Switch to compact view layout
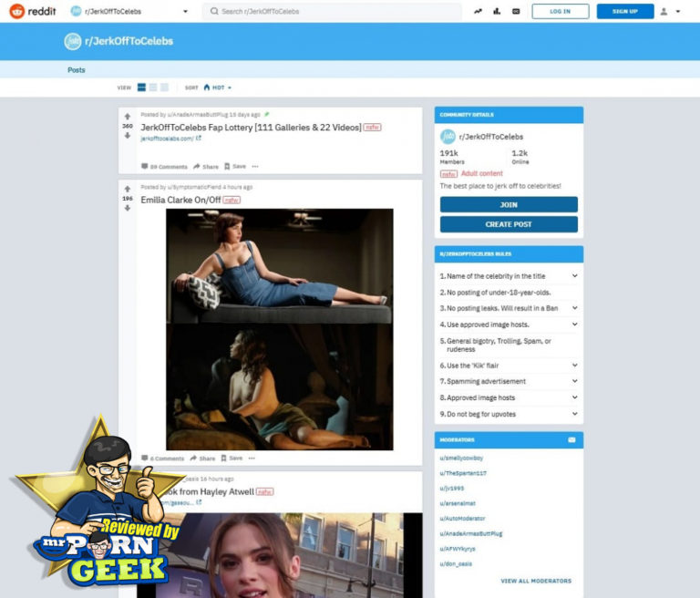Image resolution: width=700 pixels, height=598 pixels. (165, 88)
